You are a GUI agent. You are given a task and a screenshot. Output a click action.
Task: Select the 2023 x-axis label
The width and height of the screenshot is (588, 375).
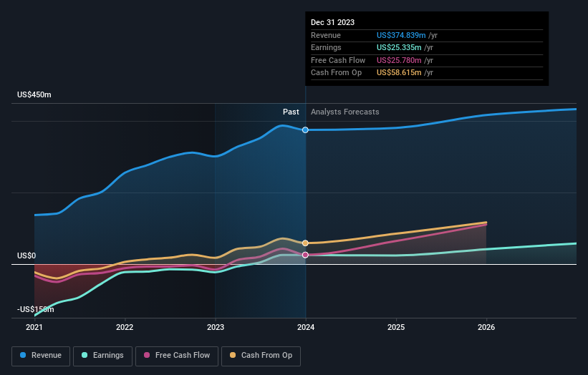216,328
